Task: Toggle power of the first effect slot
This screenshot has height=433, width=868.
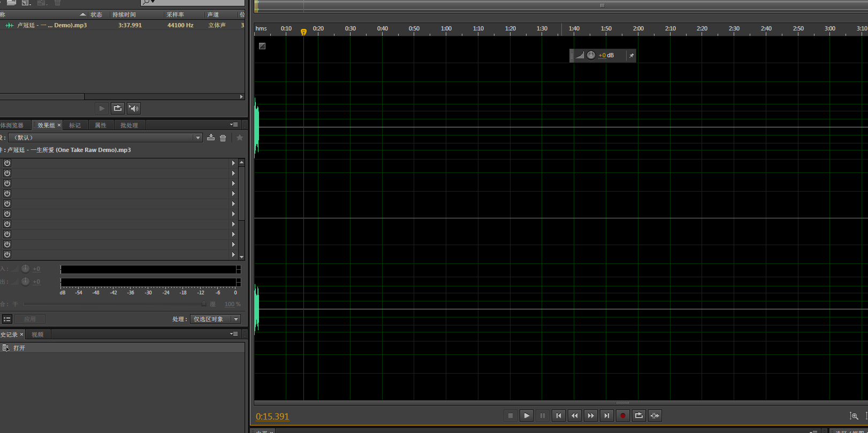Action: pos(7,163)
